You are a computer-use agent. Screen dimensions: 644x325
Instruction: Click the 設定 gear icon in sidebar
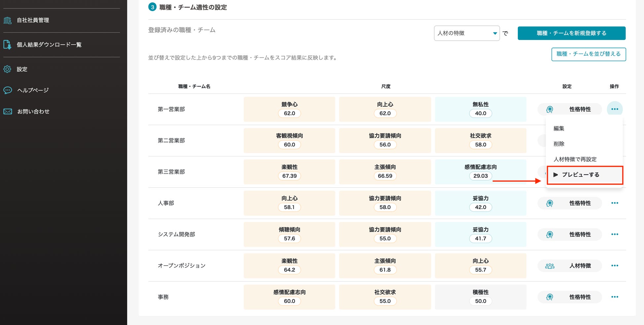[x=7, y=69]
